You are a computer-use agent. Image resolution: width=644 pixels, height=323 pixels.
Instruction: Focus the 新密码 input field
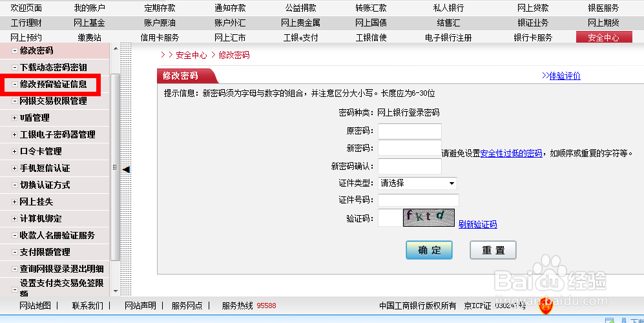[x=410, y=148]
